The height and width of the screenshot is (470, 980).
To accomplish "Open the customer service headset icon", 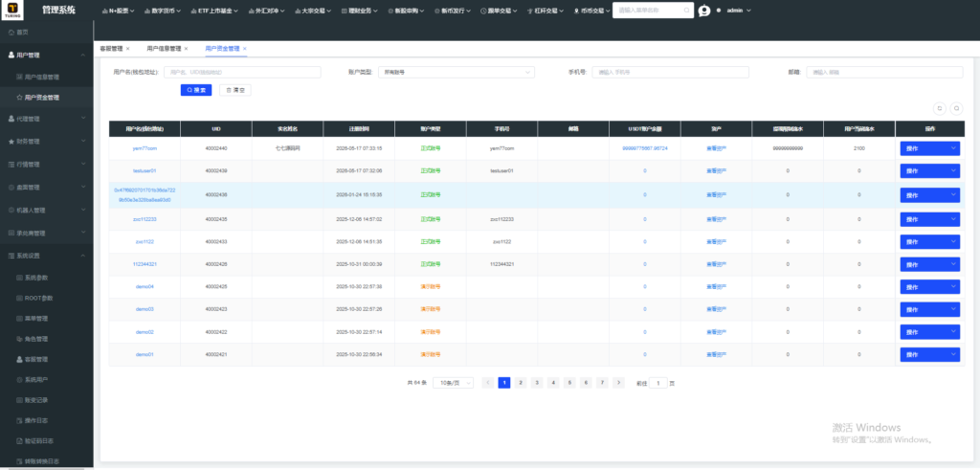I will click(x=704, y=11).
